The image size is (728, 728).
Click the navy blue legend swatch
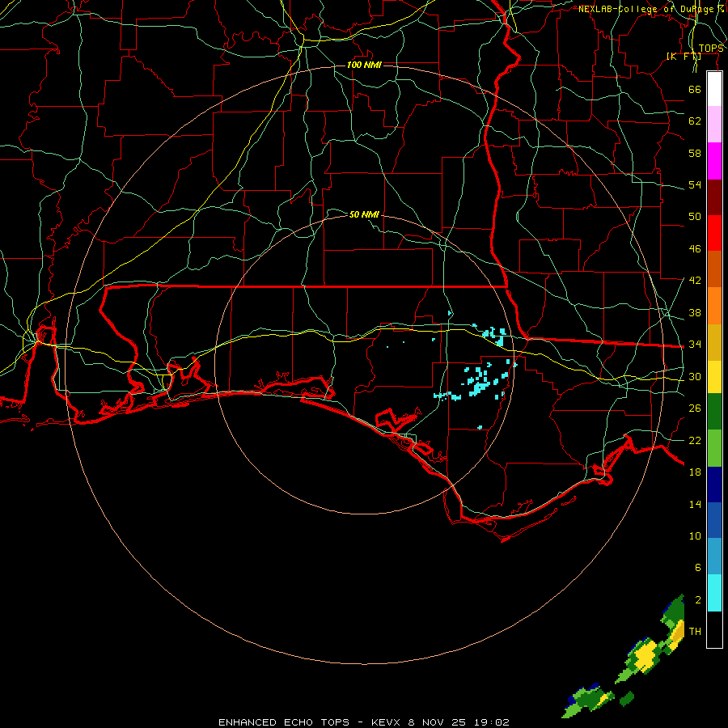(714, 485)
